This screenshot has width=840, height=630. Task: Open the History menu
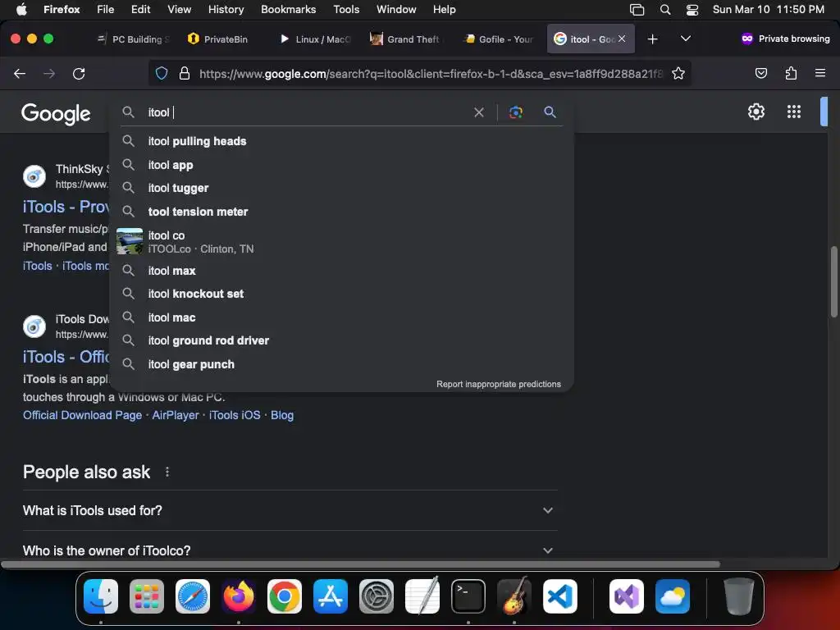(x=226, y=10)
